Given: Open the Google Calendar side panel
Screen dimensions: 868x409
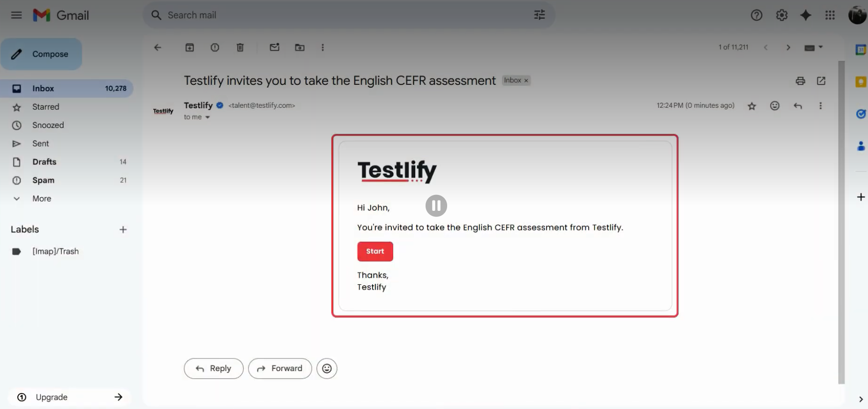Looking at the screenshot, I should (x=861, y=50).
